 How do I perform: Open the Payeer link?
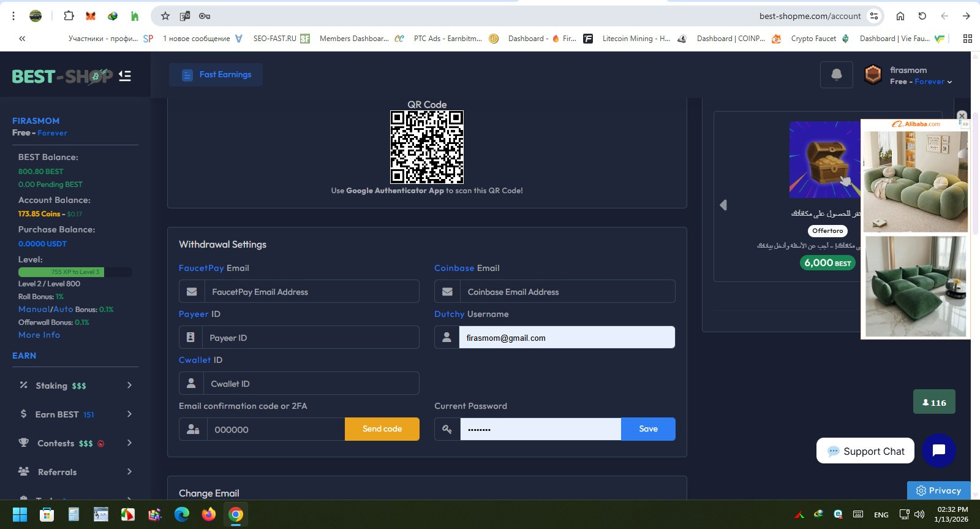point(194,314)
